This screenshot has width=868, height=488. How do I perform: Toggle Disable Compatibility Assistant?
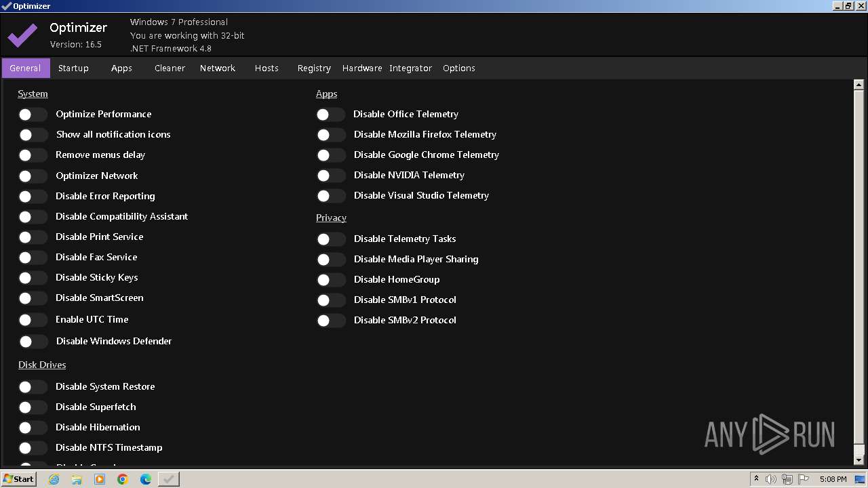click(x=33, y=217)
